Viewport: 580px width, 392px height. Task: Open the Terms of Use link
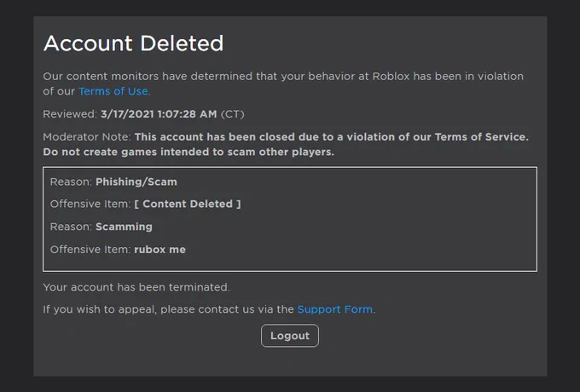point(113,91)
